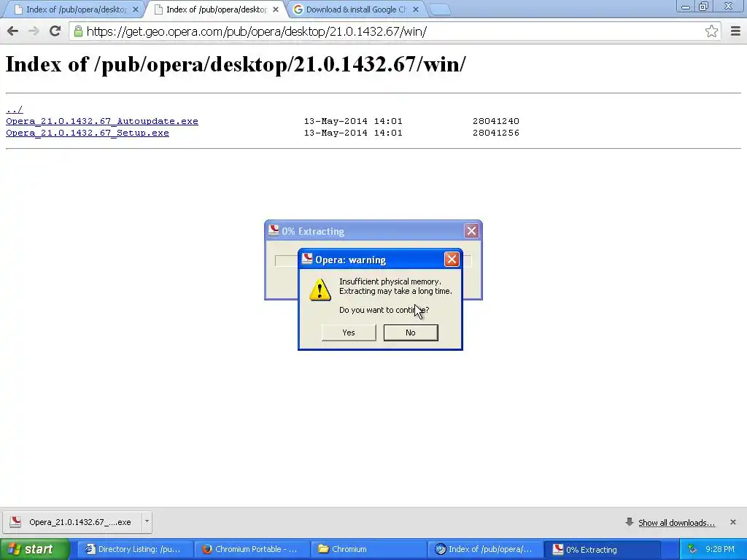Open the parent directory ../ link
Viewport: 747px width, 560px height.
(15, 109)
